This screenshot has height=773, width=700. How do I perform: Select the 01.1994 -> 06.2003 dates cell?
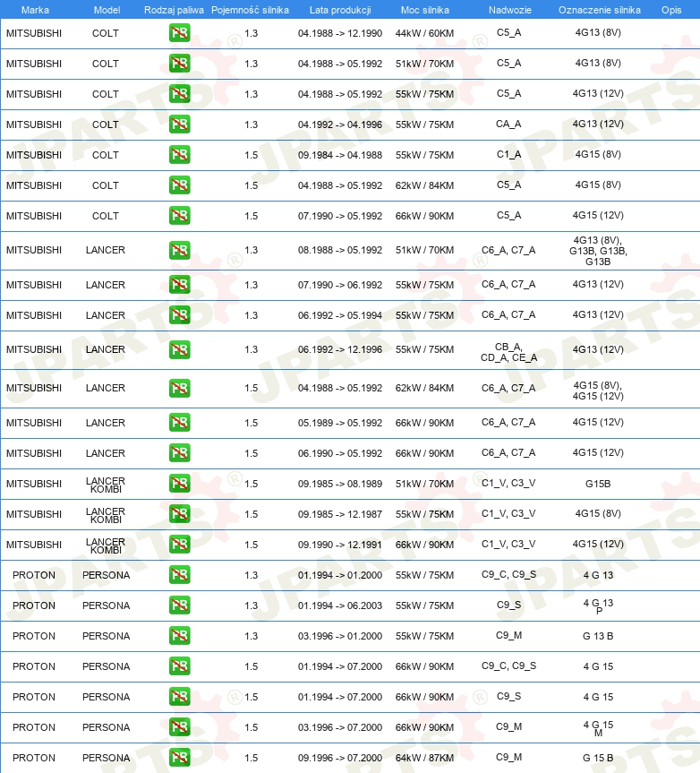[340, 606]
